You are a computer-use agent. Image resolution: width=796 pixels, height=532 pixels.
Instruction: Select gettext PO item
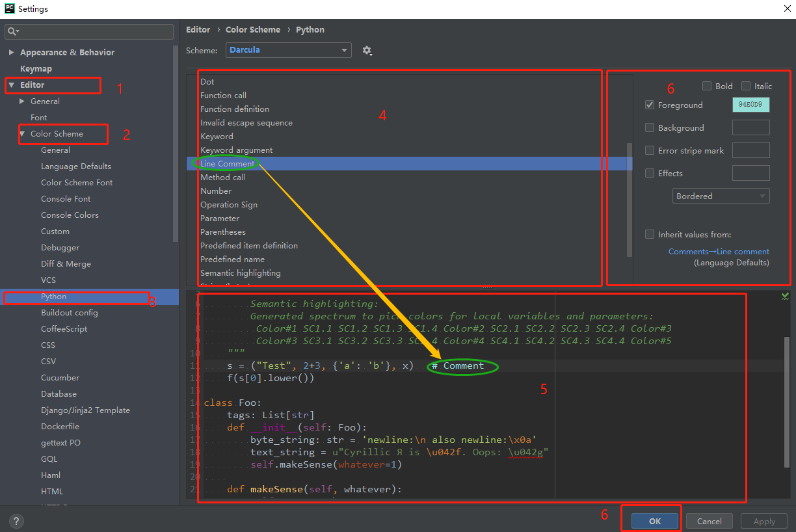tap(60, 442)
